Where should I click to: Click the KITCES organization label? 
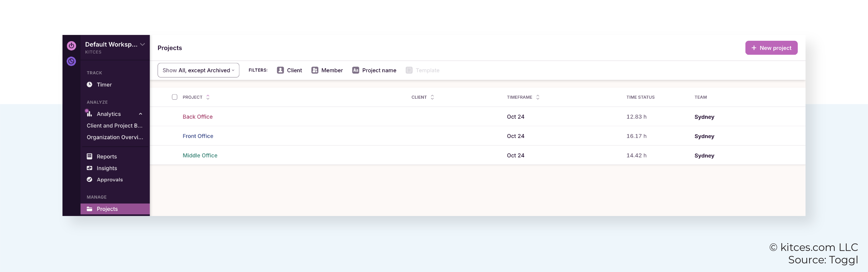93,52
